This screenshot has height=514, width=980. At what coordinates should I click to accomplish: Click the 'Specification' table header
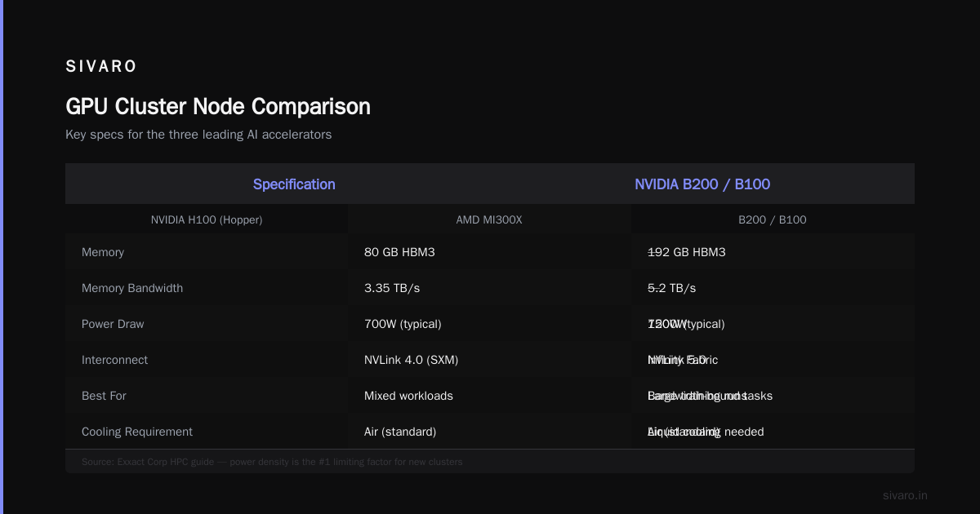[x=294, y=184]
